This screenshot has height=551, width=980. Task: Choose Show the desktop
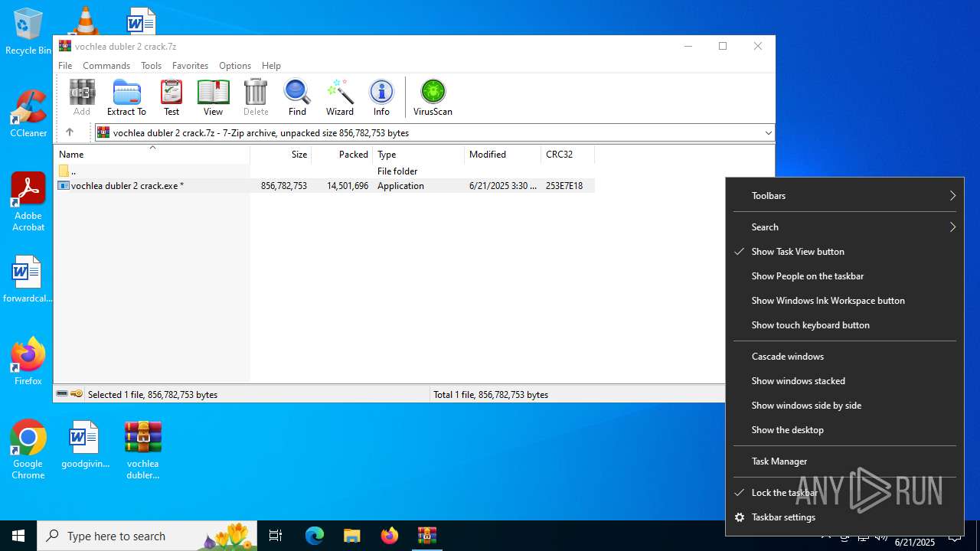point(844,429)
